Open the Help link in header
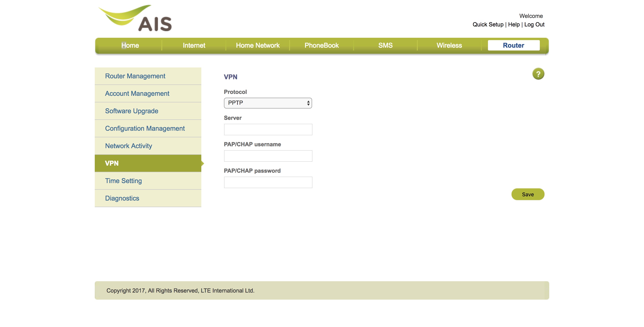This screenshot has height=327, width=644. 513,25
